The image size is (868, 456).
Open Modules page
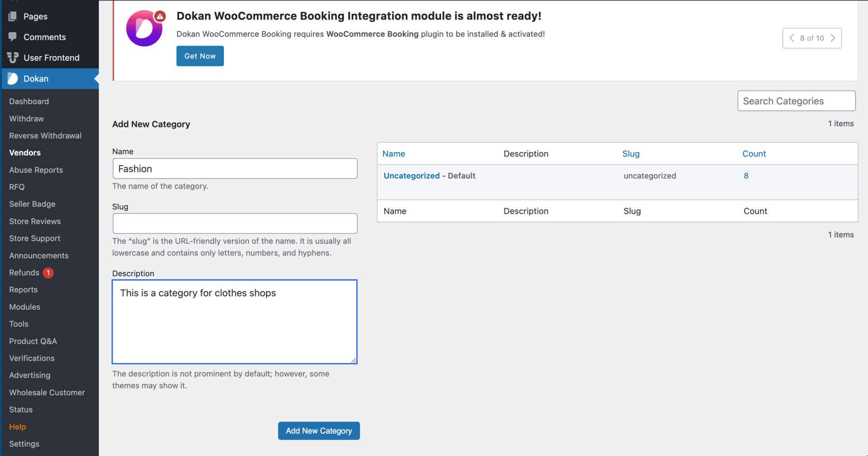[x=24, y=307]
